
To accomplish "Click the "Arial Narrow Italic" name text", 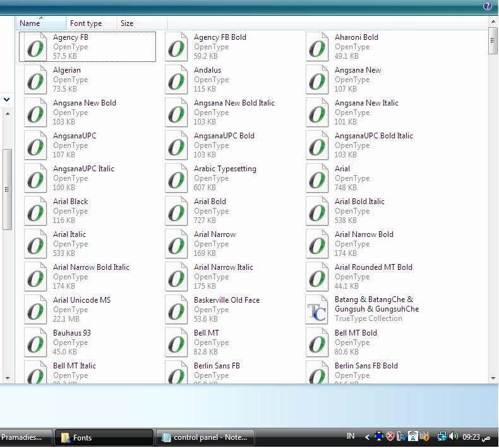I will coord(224,267).
